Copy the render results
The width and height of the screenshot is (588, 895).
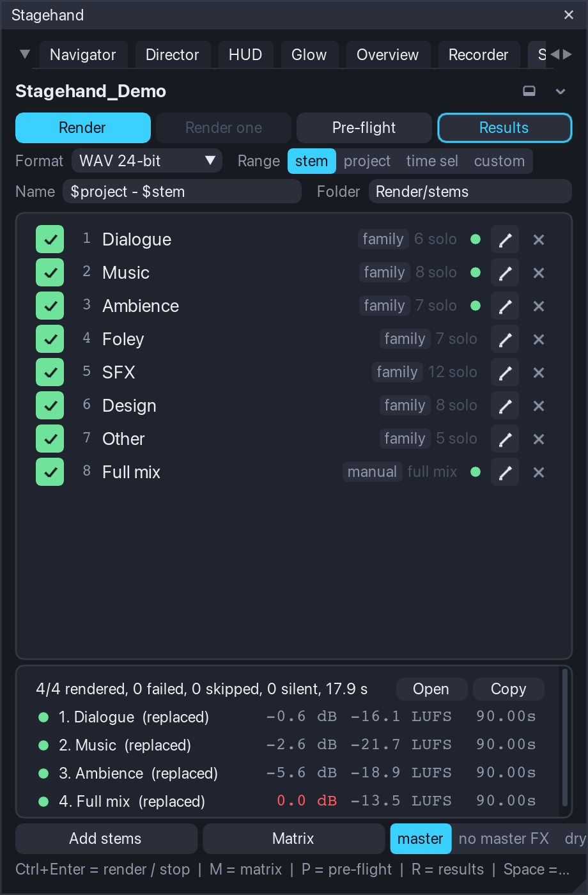click(509, 689)
